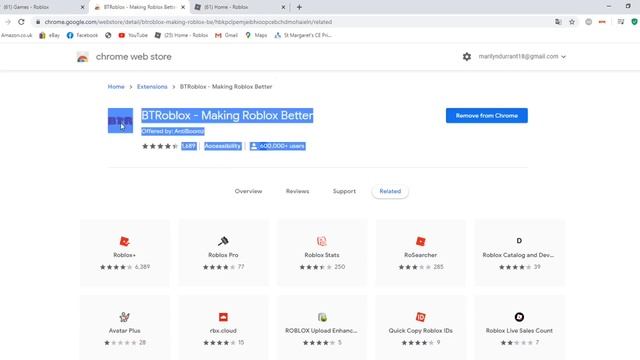Screen dimensions: 640x360
Task: Switch to the Reviews tab
Action: tap(297, 191)
